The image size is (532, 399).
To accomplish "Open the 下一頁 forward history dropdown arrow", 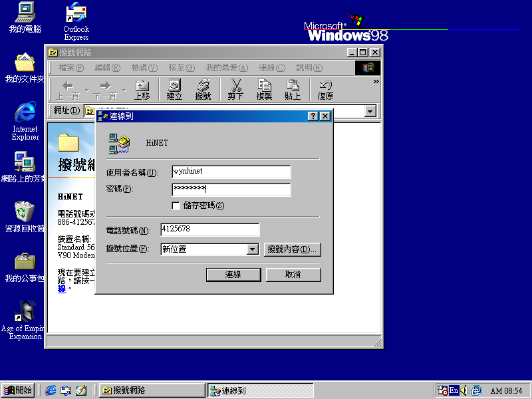I will click(124, 90).
